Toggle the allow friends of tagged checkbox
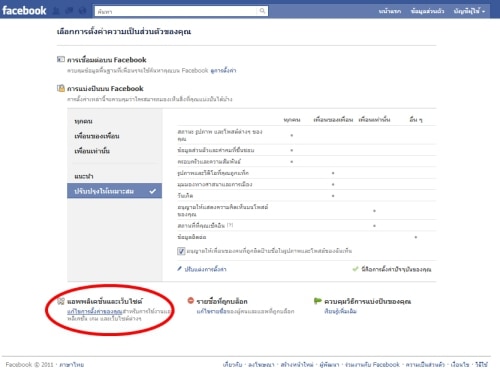 pyautogui.click(x=181, y=251)
